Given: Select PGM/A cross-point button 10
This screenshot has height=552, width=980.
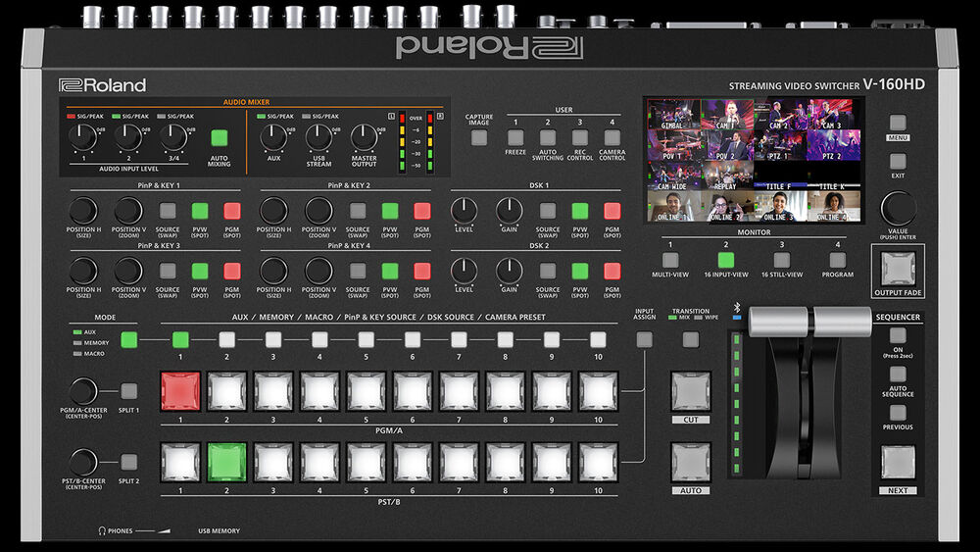Looking at the screenshot, I should tap(598, 391).
